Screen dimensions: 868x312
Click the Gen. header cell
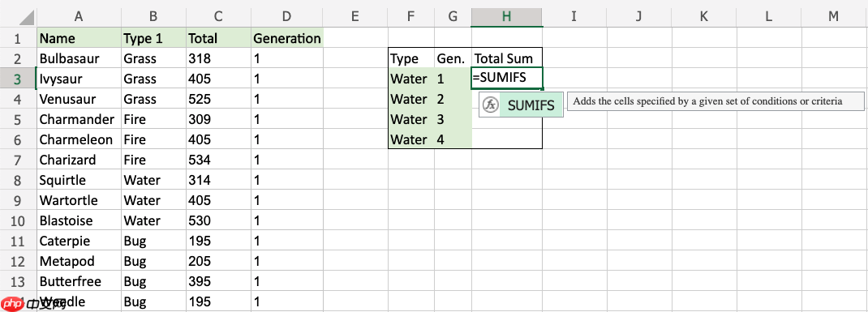point(453,58)
